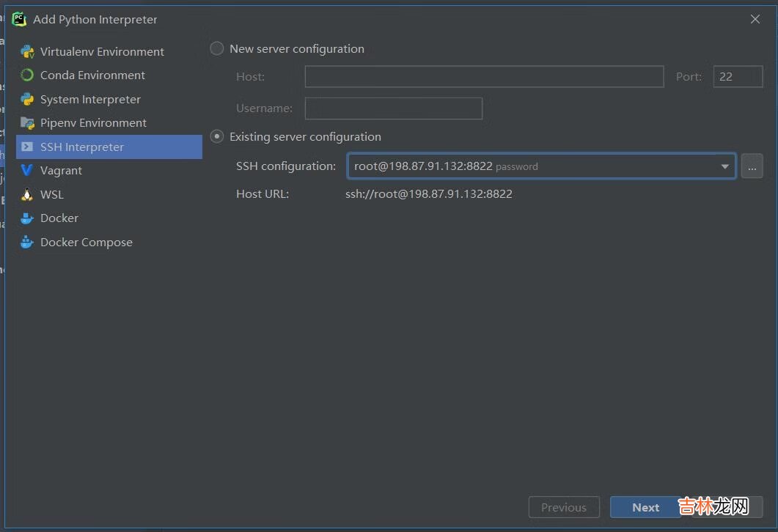Expand the SSH configuration dropdown arrow
Viewport: 778px width, 532px height.
[724, 166]
